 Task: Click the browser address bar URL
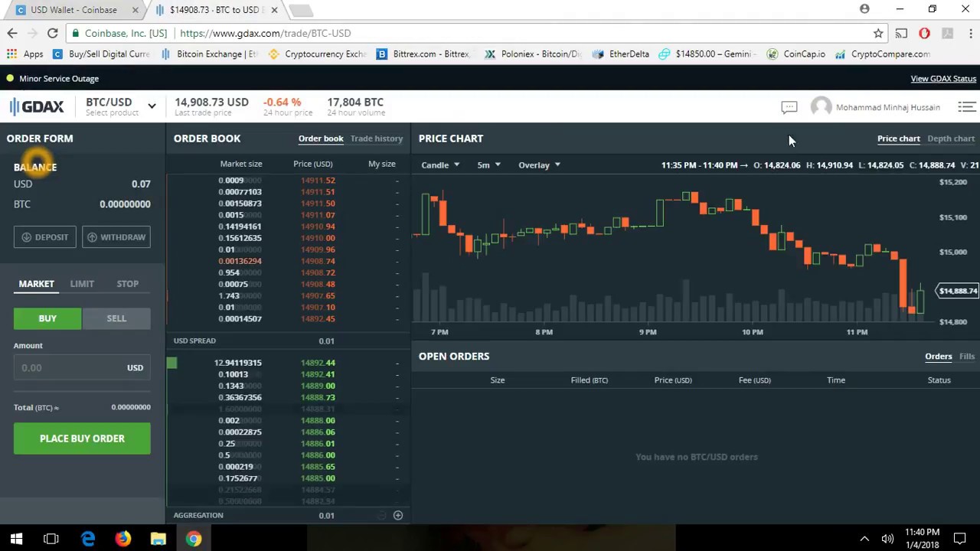click(x=265, y=33)
